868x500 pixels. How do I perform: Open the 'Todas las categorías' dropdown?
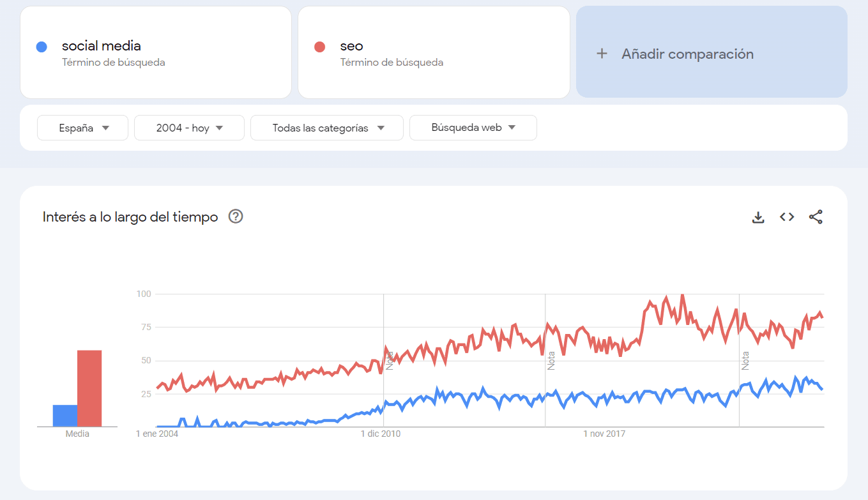point(326,127)
